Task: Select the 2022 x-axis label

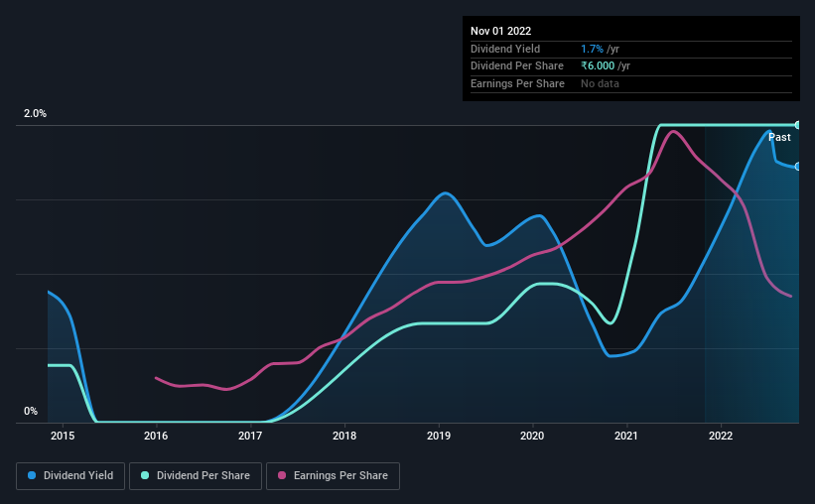Action: coord(721,436)
